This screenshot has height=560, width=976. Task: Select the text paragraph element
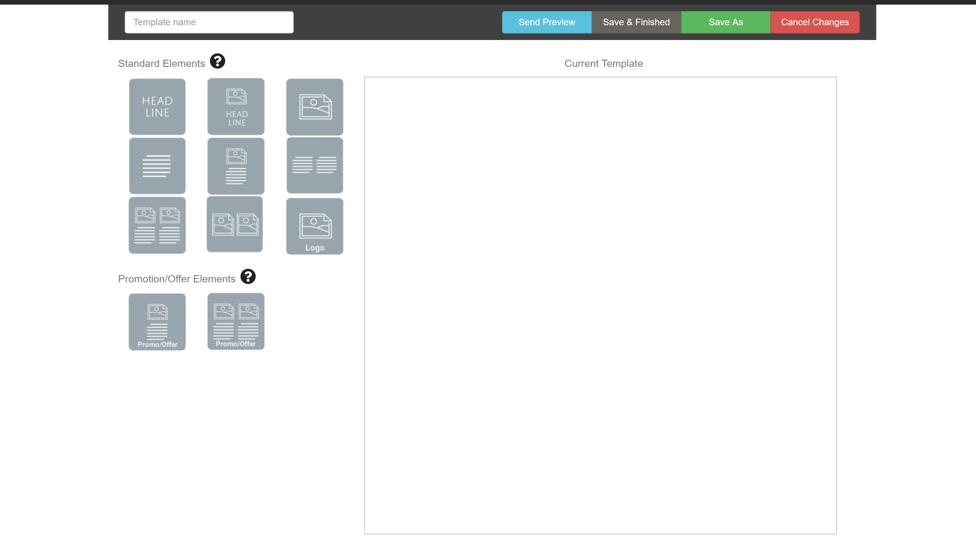(157, 166)
